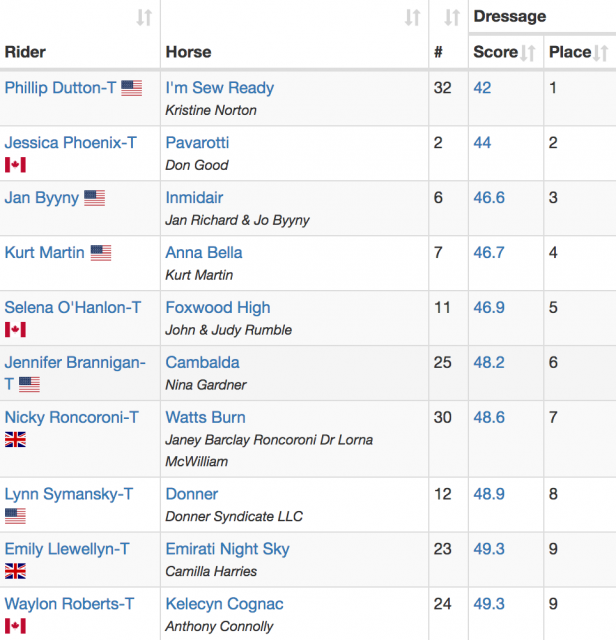Open horse Pavarotti page
Viewport: 616px width, 640px height.
pyautogui.click(x=197, y=143)
